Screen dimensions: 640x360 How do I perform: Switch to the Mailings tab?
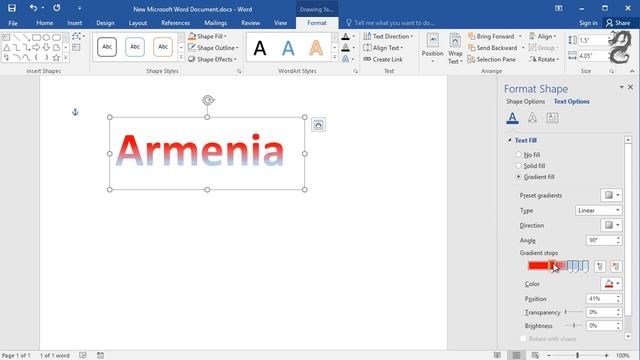coord(216,23)
